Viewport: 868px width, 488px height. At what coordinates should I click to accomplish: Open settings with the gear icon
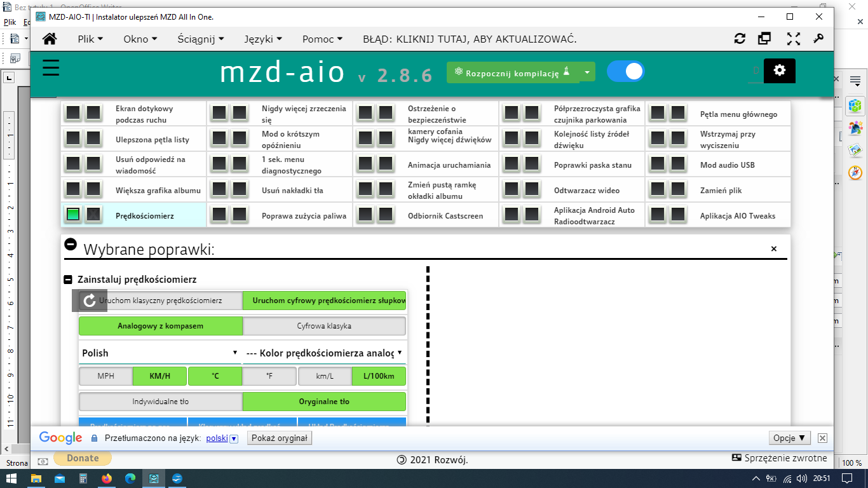(780, 71)
